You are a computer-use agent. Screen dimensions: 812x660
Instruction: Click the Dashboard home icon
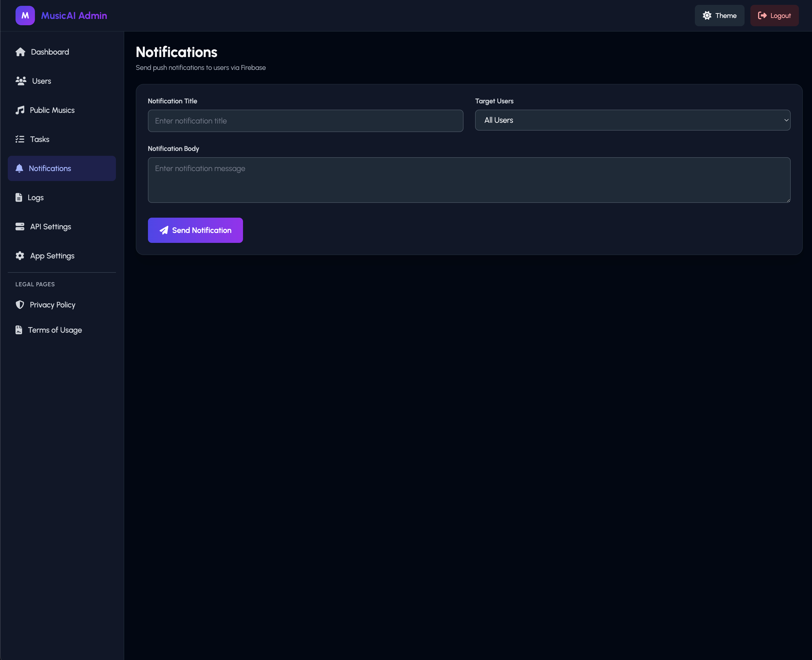21,52
